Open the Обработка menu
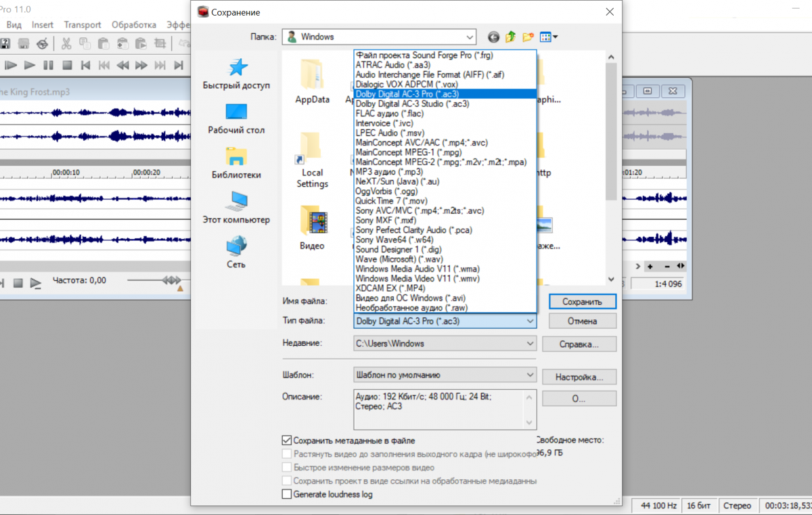Viewport: 812px width, 515px height. pos(134,25)
